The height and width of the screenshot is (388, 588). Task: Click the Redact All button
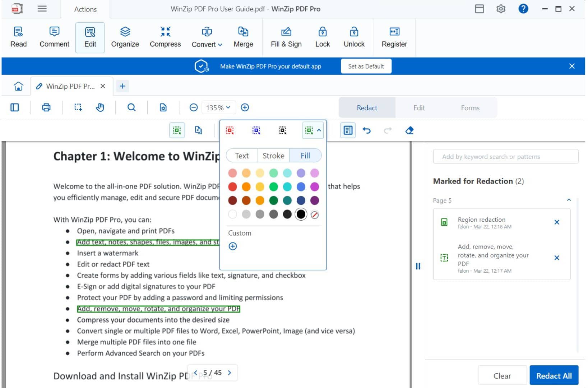pyautogui.click(x=554, y=376)
